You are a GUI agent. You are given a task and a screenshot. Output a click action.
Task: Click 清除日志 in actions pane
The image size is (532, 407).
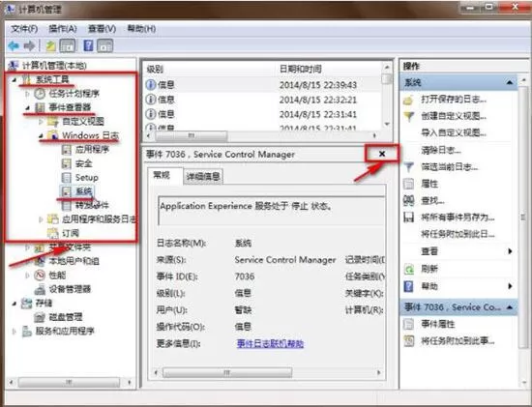coord(441,150)
